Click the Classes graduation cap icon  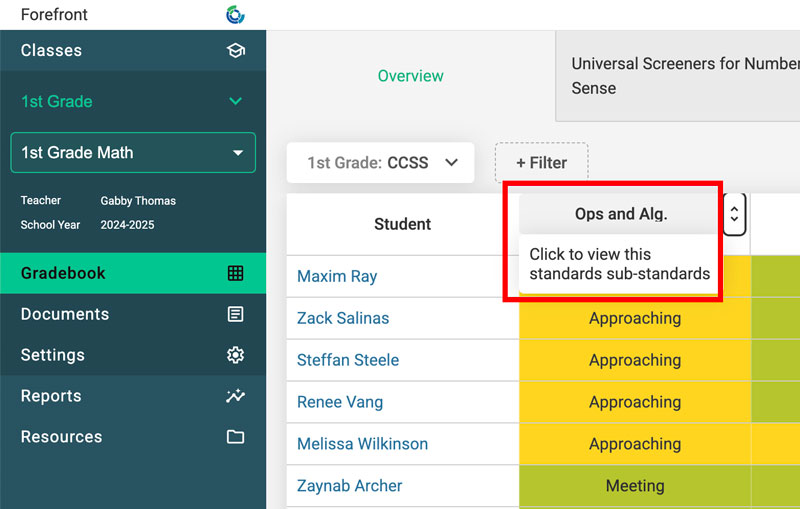pyautogui.click(x=235, y=50)
